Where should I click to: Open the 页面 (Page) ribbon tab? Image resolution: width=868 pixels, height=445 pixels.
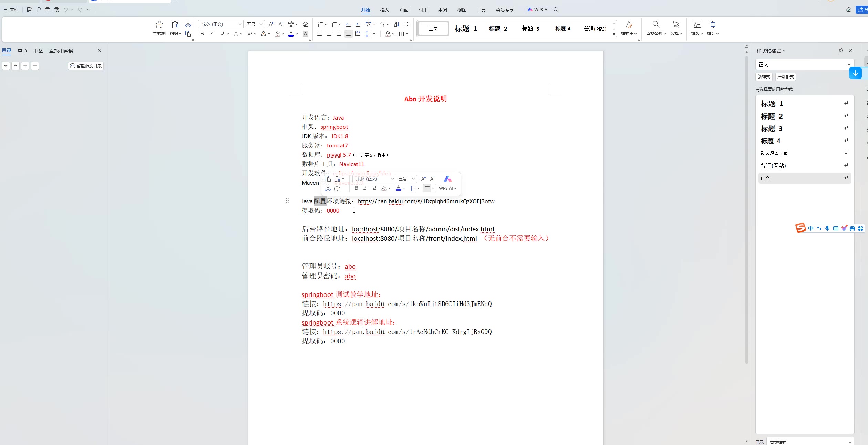tap(404, 10)
